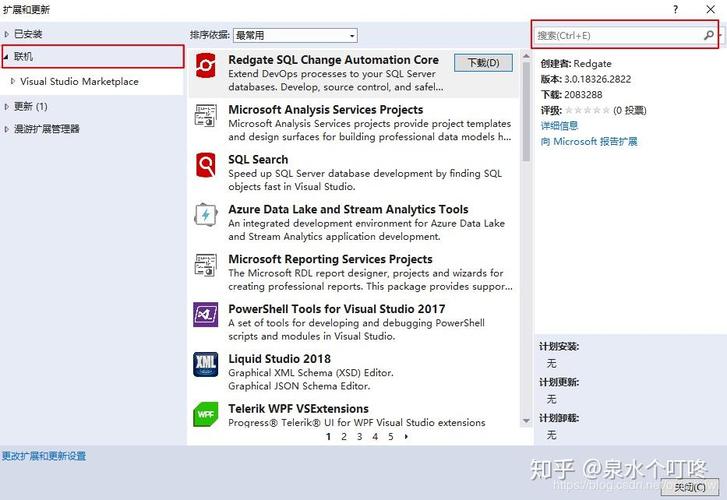
Task: Open the search box options arrow
Action: (720, 35)
